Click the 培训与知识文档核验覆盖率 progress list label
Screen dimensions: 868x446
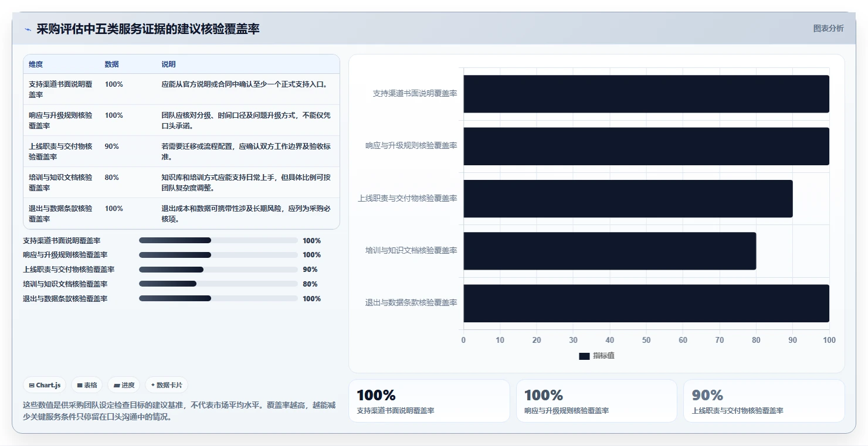(65, 284)
